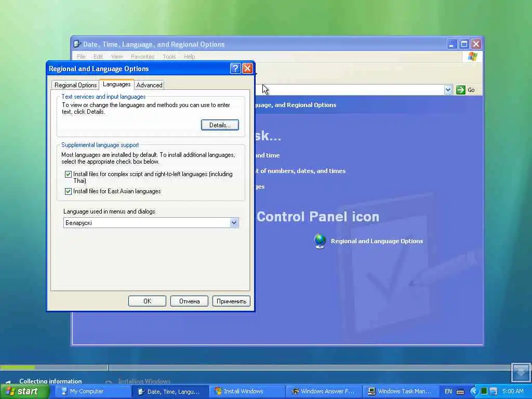Click the Применить apply button

(x=231, y=301)
